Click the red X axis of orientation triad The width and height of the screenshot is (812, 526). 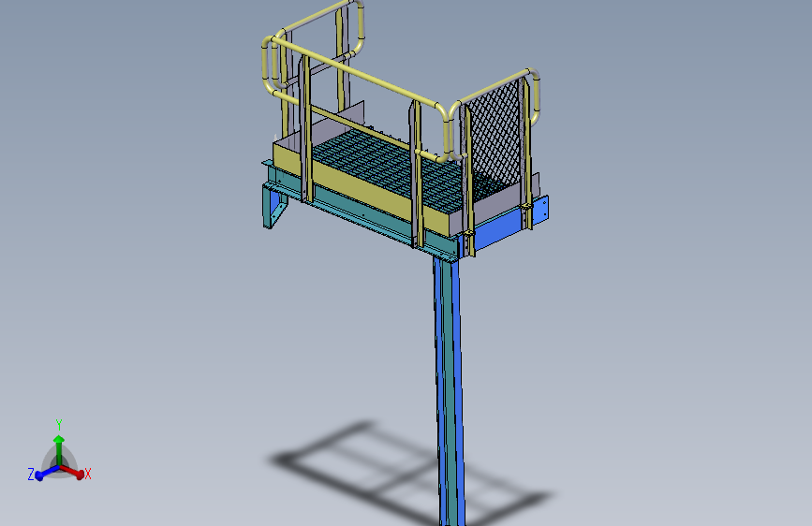(72, 472)
